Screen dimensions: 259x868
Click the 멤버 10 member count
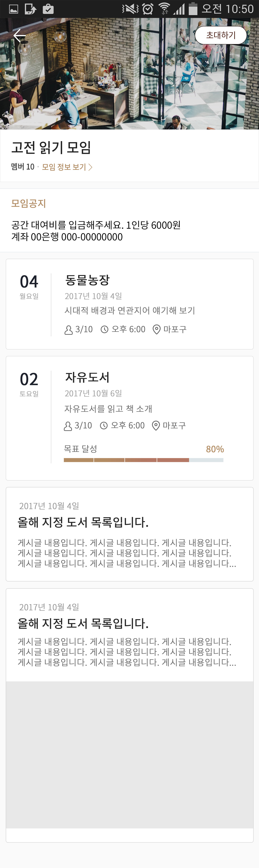point(23,167)
